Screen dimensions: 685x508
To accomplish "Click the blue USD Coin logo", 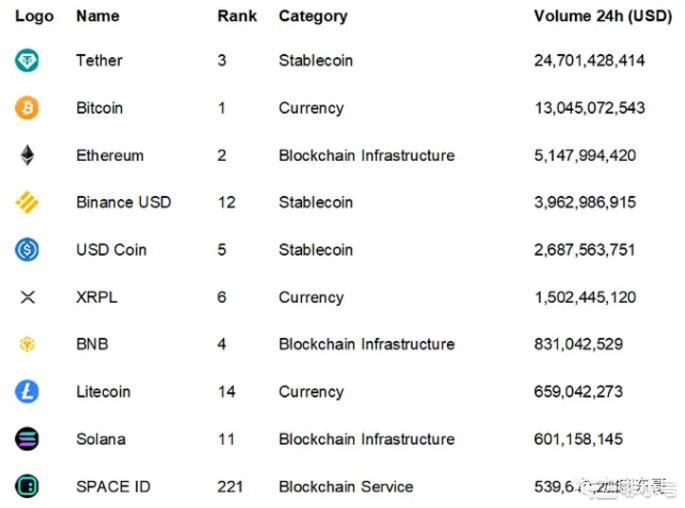I will point(27,250).
